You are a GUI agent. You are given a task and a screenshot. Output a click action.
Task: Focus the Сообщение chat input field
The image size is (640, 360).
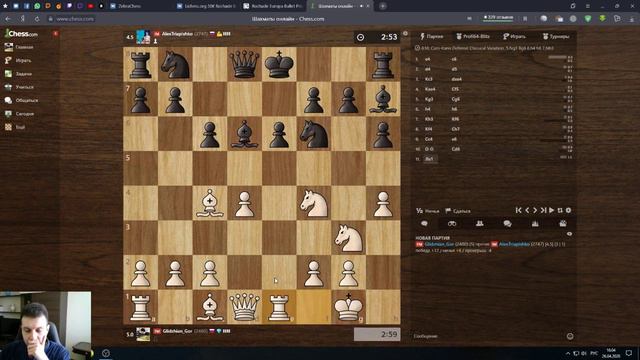(x=488, y=336)
